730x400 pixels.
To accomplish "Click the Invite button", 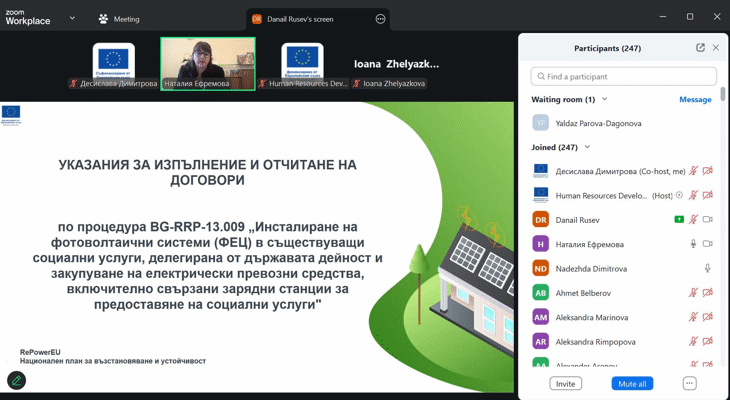I will 565,384.
